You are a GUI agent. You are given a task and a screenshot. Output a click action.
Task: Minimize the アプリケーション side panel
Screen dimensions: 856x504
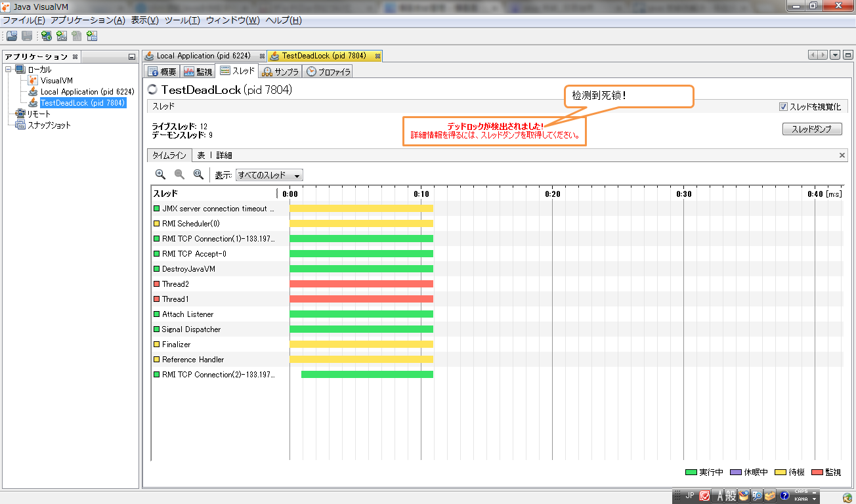132,57
